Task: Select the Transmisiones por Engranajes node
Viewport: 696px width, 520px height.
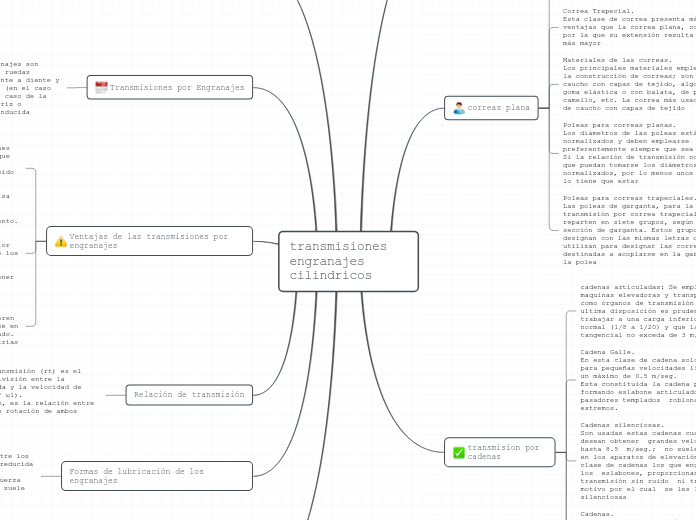Action: pos(170,87)
